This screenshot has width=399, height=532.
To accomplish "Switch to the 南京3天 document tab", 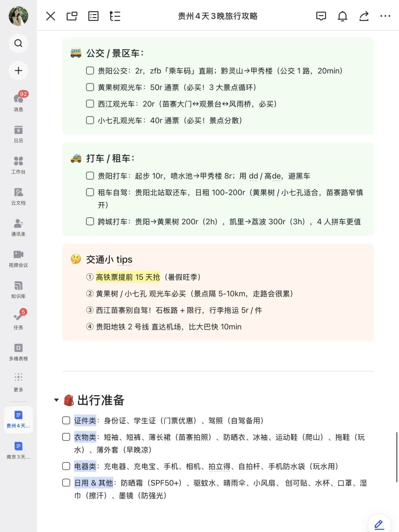I will [x=18, y=449].
